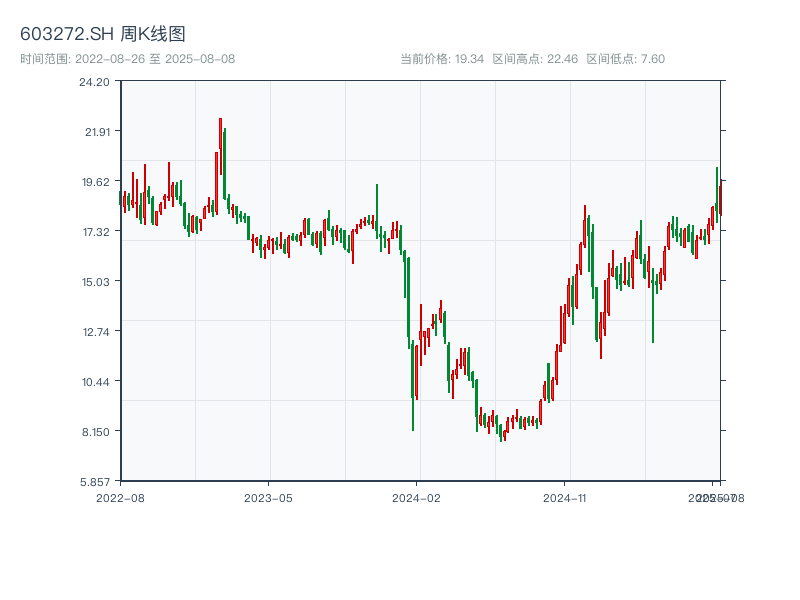
Task: Click the 10.44 y-axis label
Action: click(x=94, y=381)
